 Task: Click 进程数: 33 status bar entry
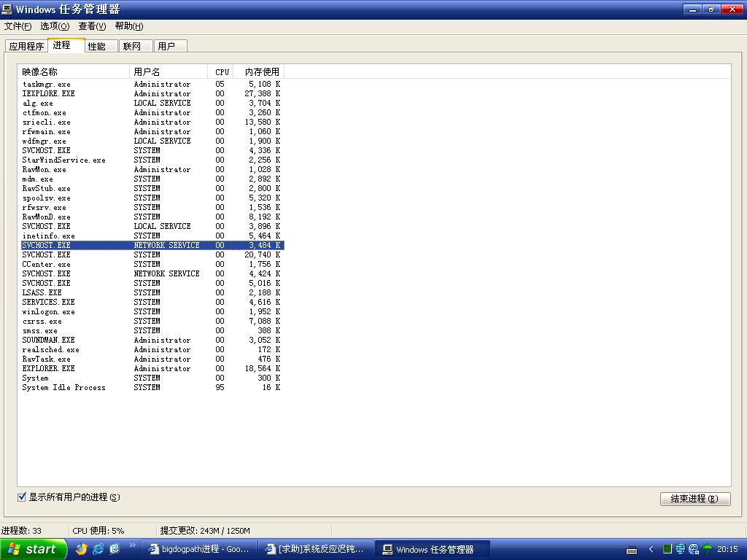pos(21,531)
